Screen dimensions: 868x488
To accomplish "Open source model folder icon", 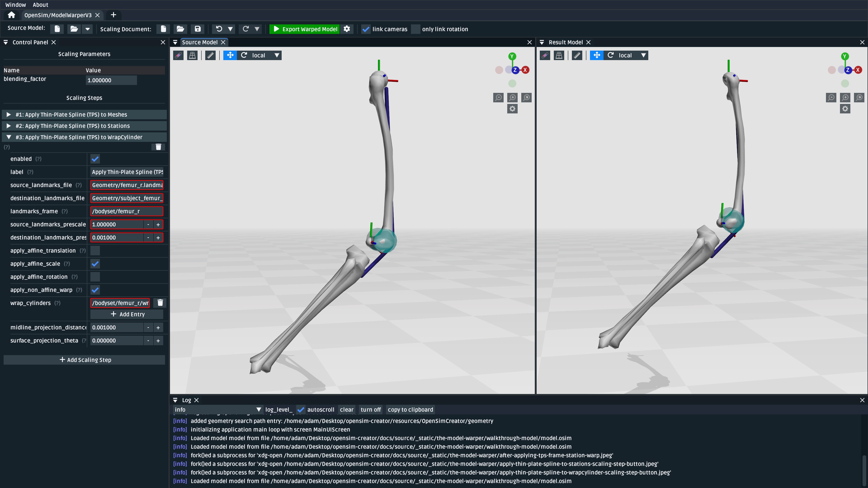I will coord(74,29).
